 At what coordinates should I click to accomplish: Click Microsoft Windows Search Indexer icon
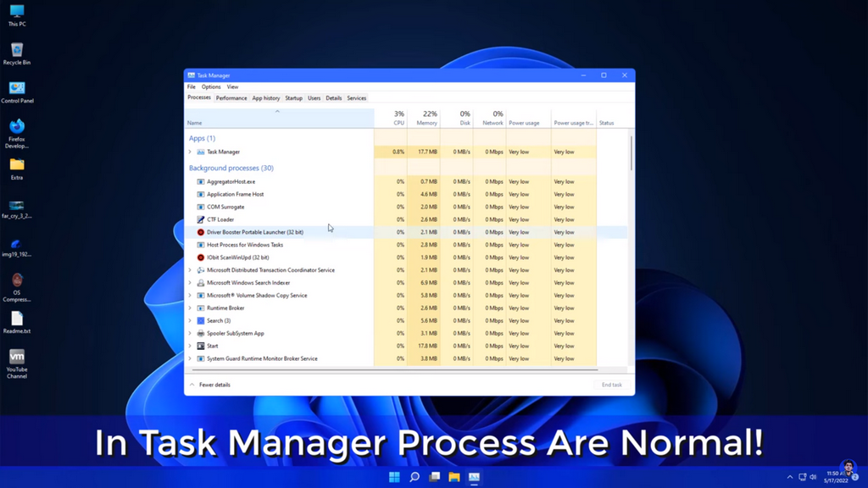pyautogui.click(x=200, y=283)
